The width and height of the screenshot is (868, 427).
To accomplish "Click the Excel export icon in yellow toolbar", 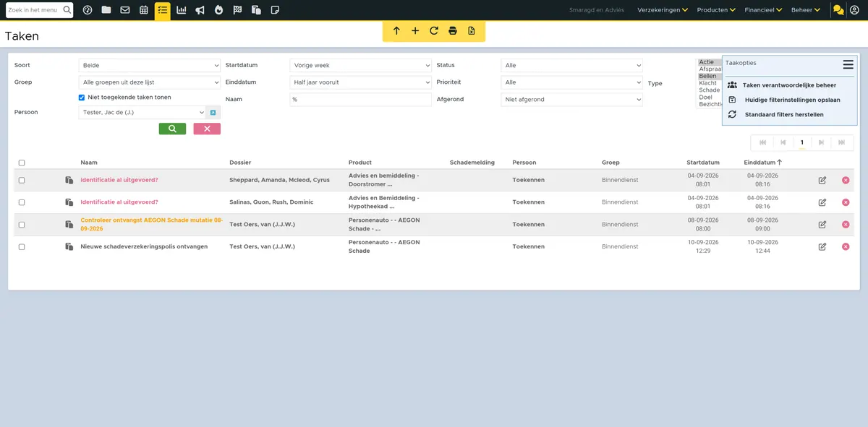I will (472, 31).
